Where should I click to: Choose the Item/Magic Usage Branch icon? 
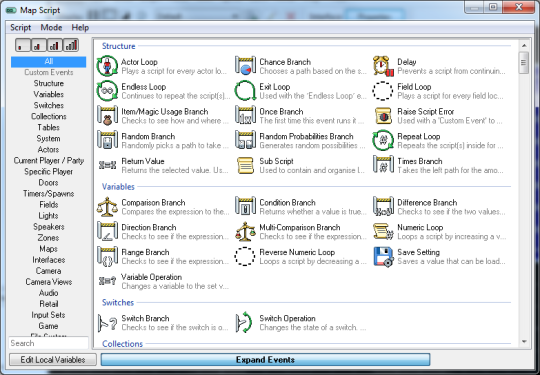pyautogui.click(x=107, y=115)
